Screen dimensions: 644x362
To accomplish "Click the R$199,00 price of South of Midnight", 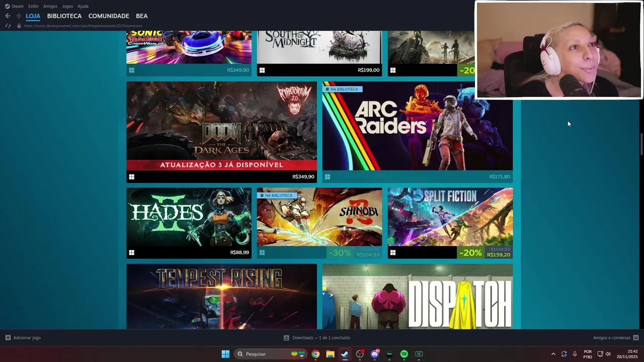I will (x=369, y=70).
